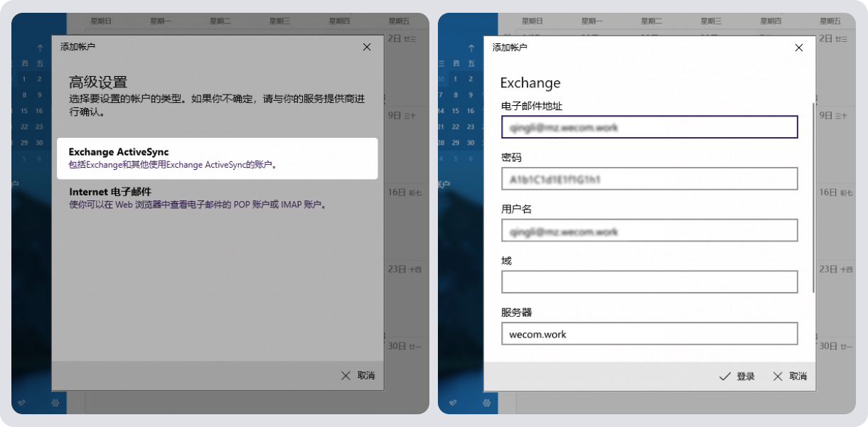Click the 密码 password field
This screenshot has height=427, width=868.
tap(649, 178)
